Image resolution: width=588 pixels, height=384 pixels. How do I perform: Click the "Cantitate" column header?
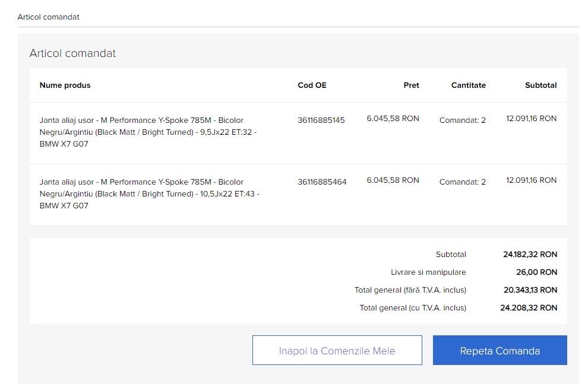[x=468, y=85]
